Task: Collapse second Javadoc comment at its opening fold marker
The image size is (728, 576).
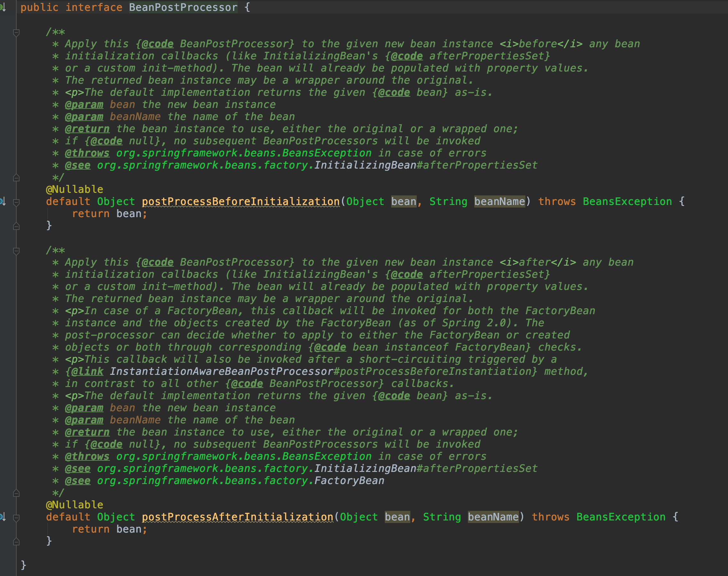Action: pos(16,251)
